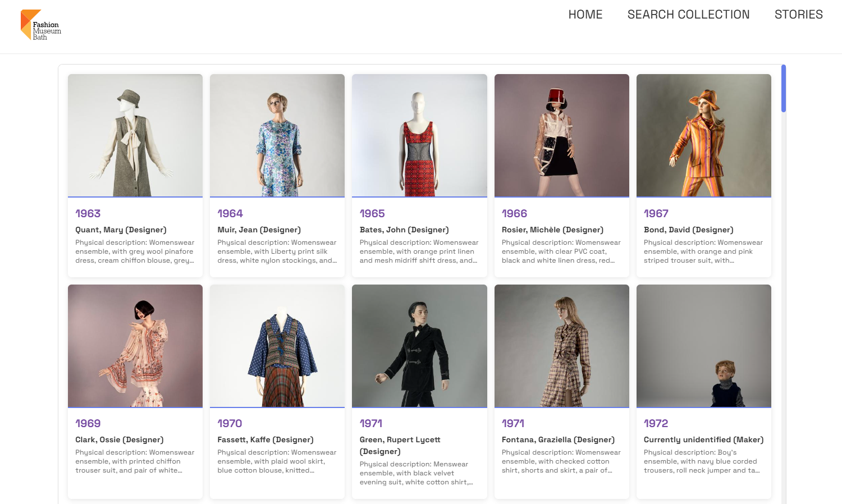This screenshot has width=842, height=504.
Task: Click the Fashion Museum Bath logo
Action: (x=40, y=25)
